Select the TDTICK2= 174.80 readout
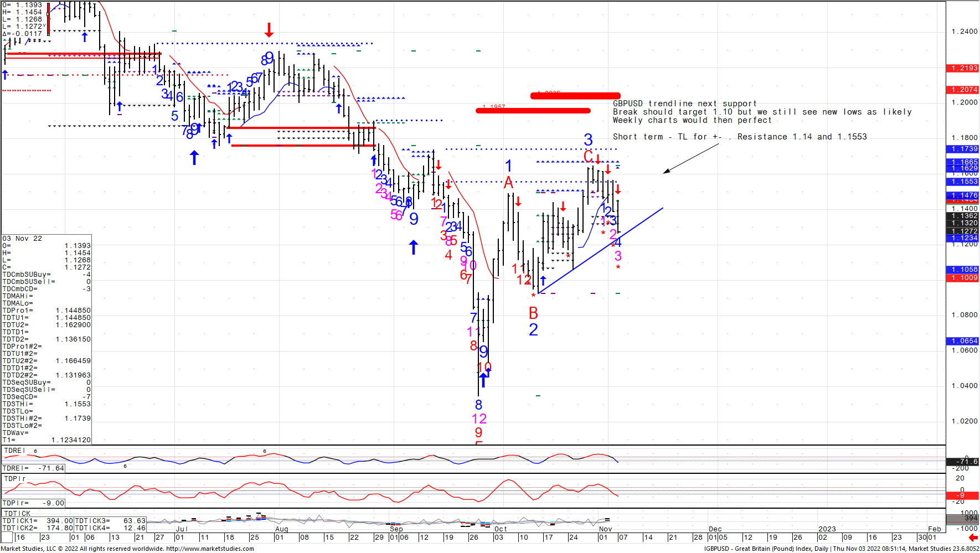The width and height of the screenshot is (980, 553). (38, 528)
